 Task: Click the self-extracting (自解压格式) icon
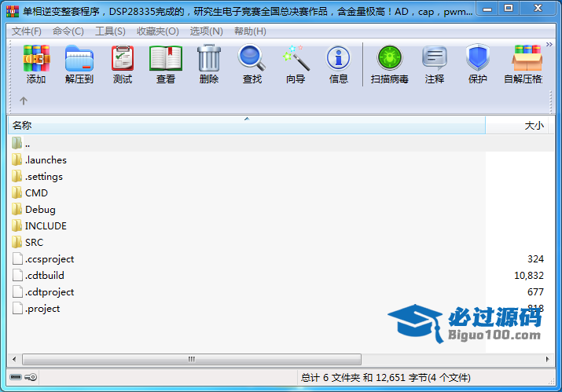point(524,64)
